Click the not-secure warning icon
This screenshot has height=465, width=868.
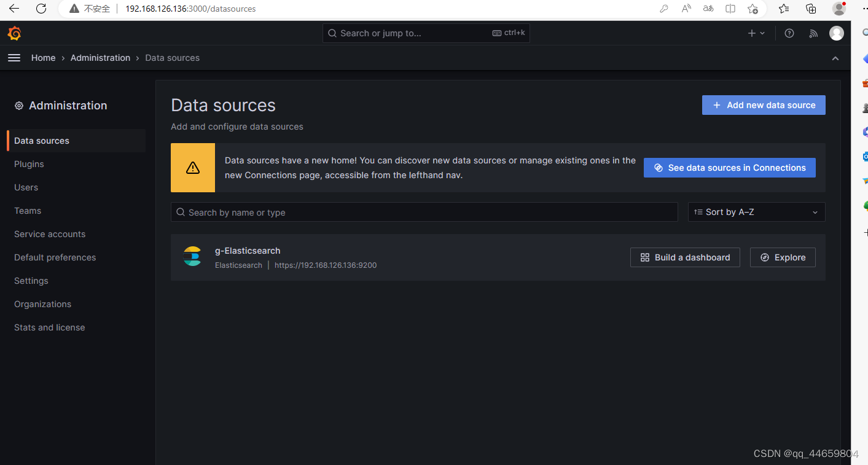[x=74, y=9]
